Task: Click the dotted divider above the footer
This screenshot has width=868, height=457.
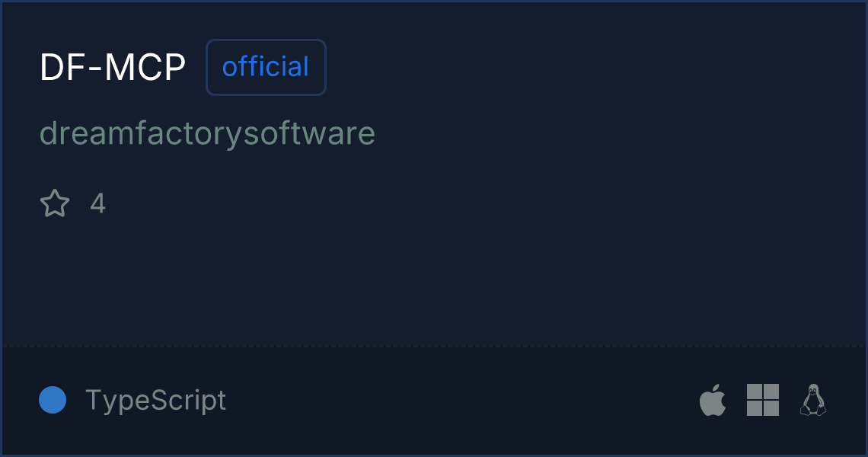Action: 434,347
